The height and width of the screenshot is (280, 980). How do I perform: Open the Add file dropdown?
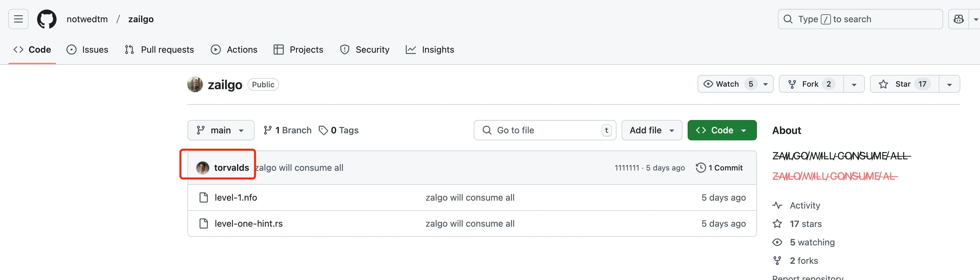coord(651,130)
